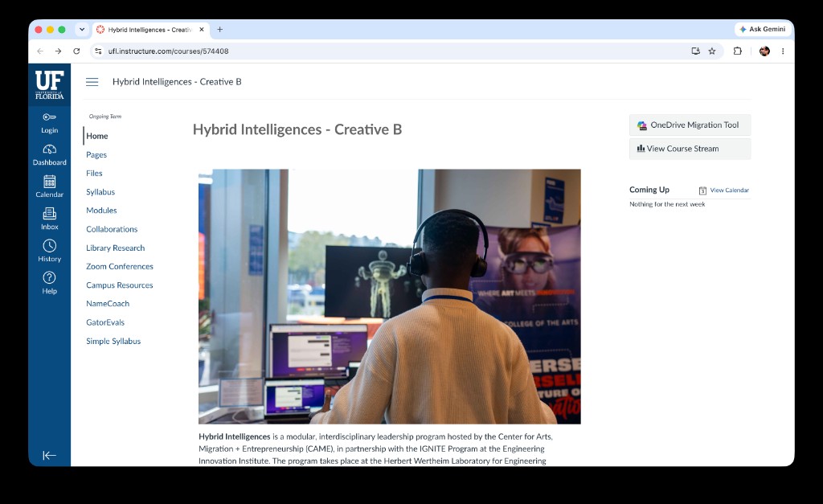Click the OneDrive Migration Tool icon
The width and height of the screenshot is (823, 504).
pyautogui.click(x=642, y=125)
